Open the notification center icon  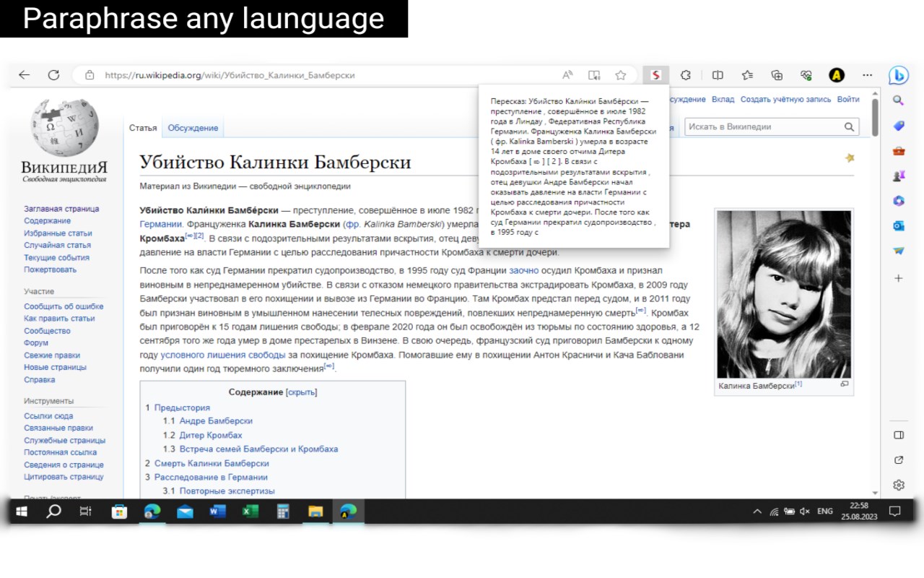[895, 512]
